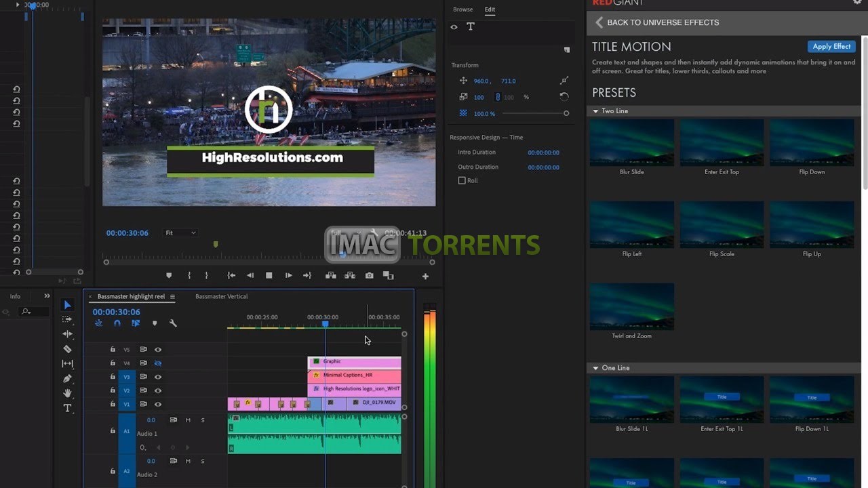Select the Slip tool
Image resolution: width=868 pixels, height=488 pixels.
coord(67,364)
